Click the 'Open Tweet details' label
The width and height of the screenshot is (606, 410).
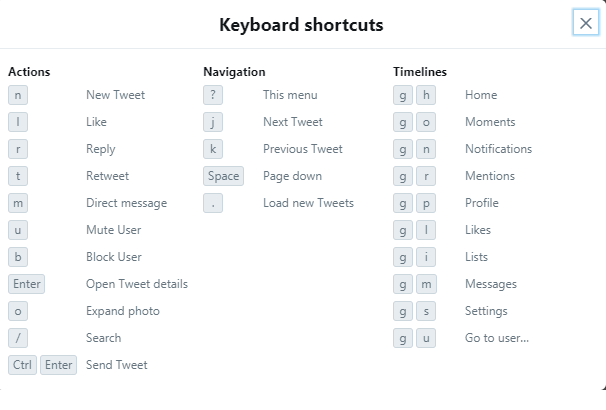pyautogui.click(x=137, y=284)
